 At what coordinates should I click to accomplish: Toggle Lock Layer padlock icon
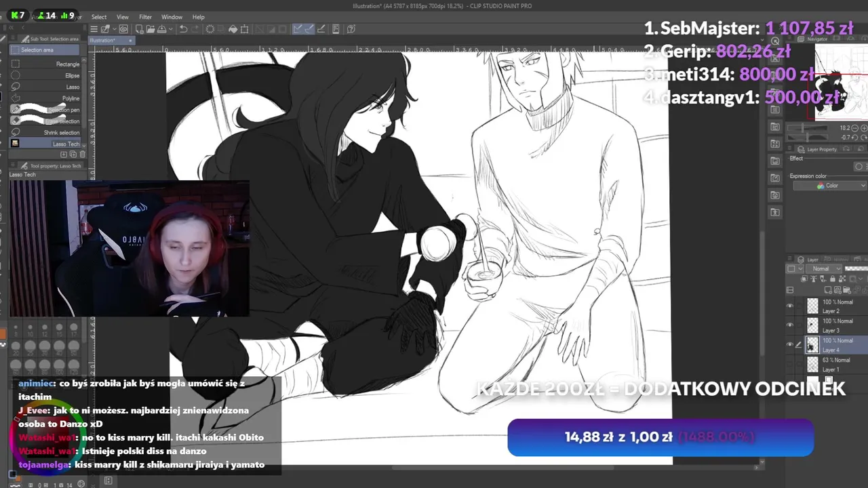point(833,279)
